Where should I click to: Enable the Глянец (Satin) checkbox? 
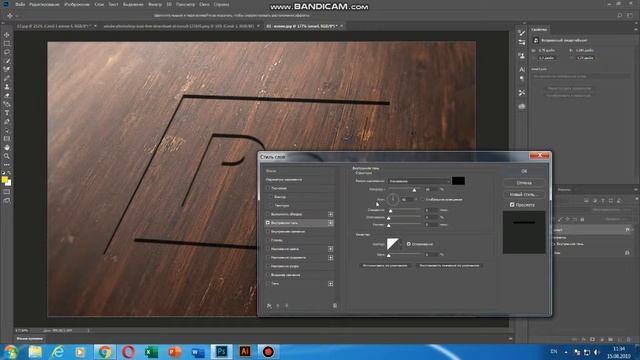point(268,240)
